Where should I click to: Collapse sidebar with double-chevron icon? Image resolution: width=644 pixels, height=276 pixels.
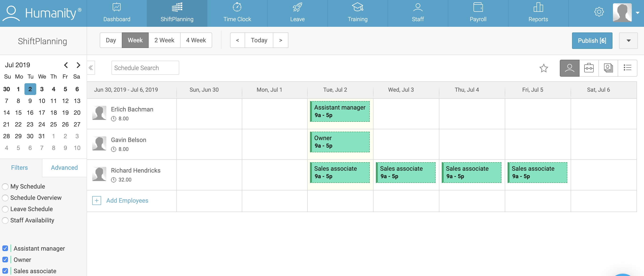91,68
